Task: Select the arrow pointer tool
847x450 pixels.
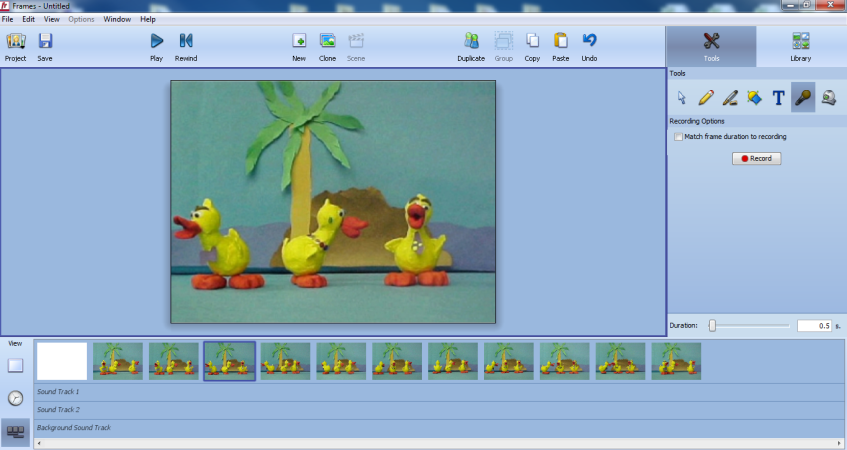Action: click(x=681, y=97)
